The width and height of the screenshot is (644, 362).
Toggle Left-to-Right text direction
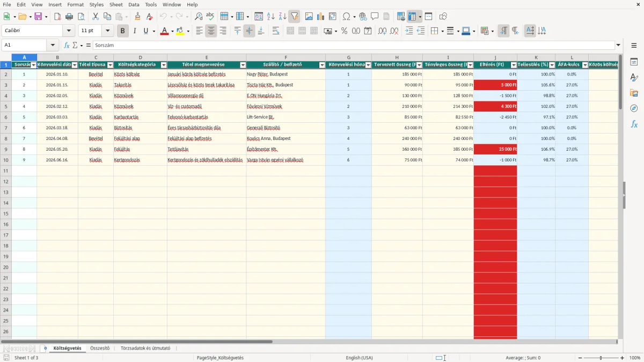click(x=503, y=31)
